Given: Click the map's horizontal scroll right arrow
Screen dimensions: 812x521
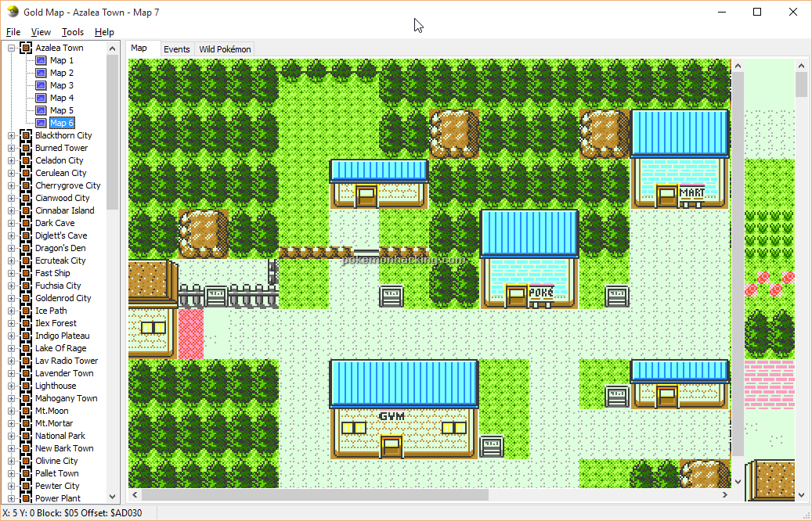Looking at the screenshot, I should click(x=725, y=495).
